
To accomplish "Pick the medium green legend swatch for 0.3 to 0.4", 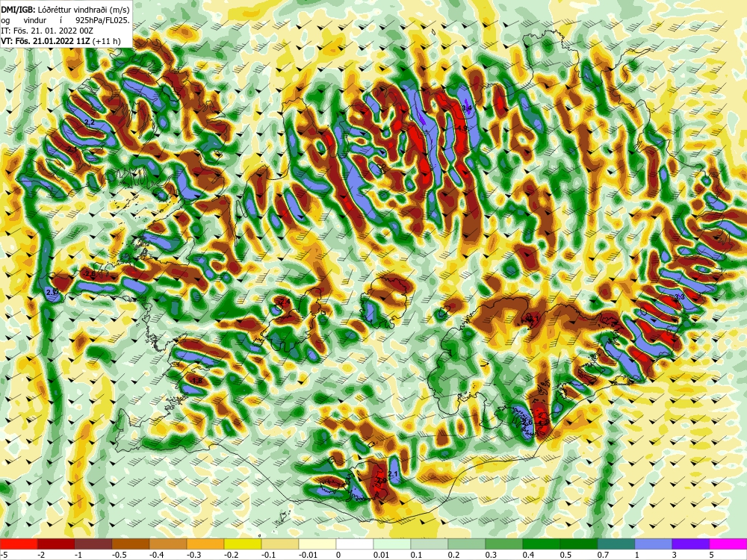I will 504,544.
